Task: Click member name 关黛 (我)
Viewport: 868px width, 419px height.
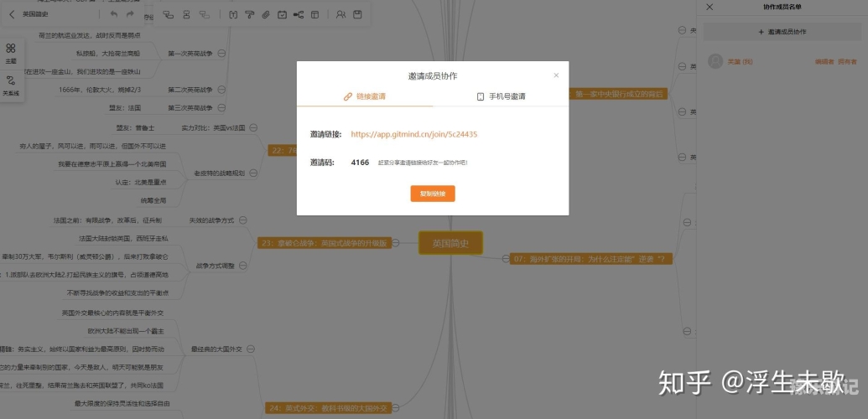Action: [x=741, y=61]
